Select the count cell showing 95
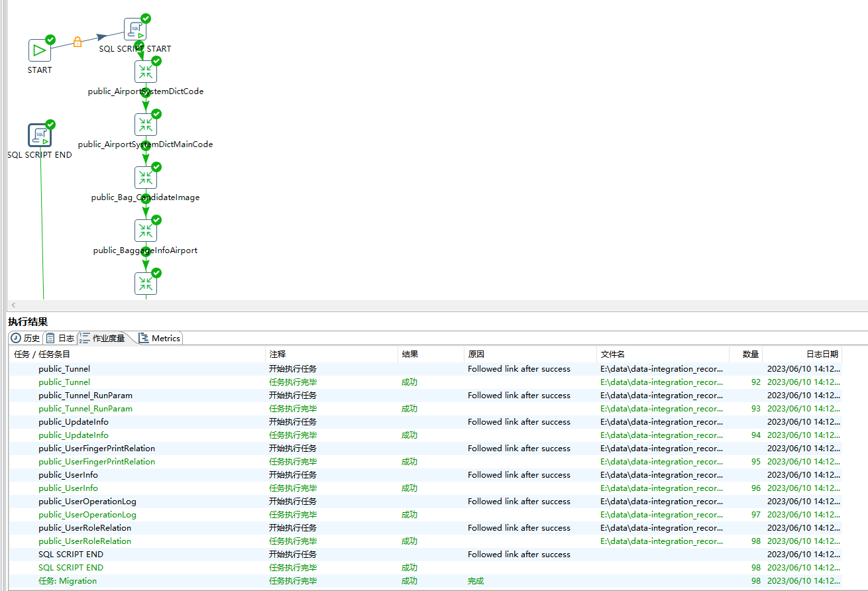The height and width of the screenshot is (591, 868). 755,462
